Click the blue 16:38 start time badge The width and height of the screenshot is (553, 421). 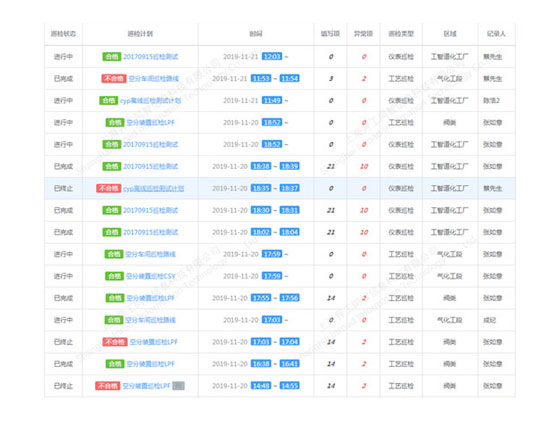tap(261, 364)
